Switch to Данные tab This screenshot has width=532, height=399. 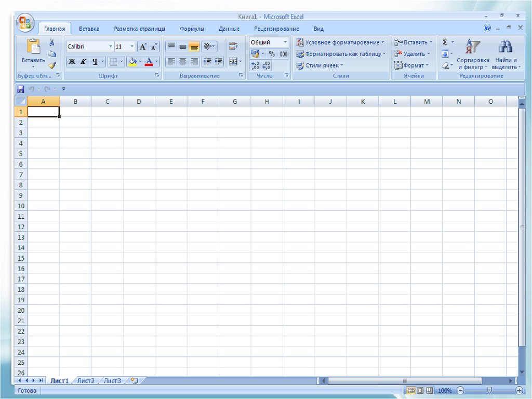coord(229,29)
